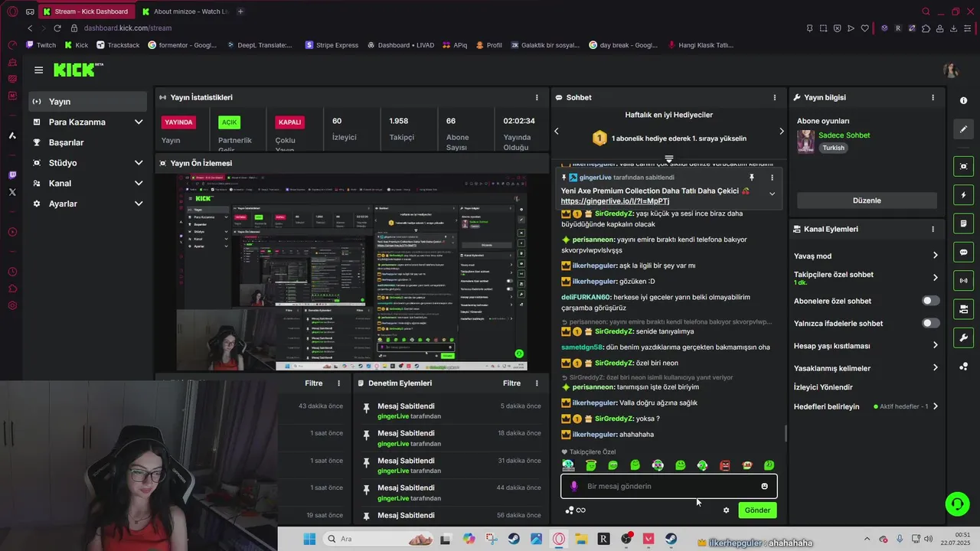The image size is (980, 551).
Task: Click the Gönder send button
Action: click(x=757, y=510)
